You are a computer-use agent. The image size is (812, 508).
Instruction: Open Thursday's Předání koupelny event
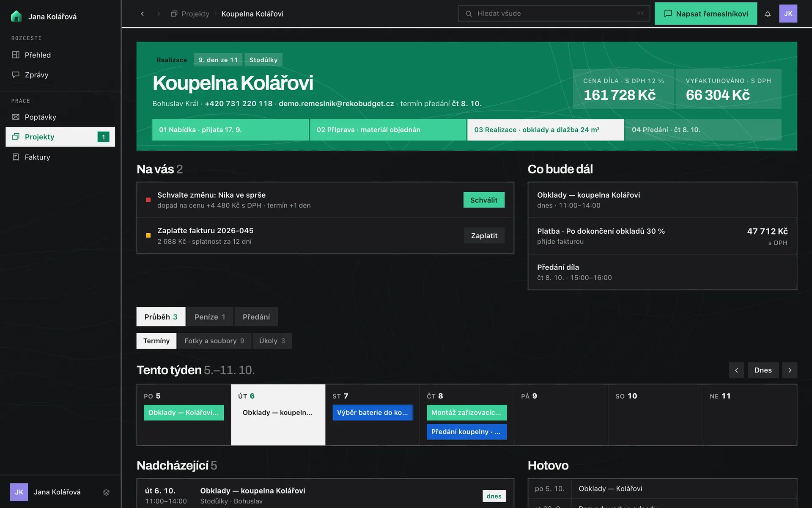pyautogui.click(x=466, y=432)
